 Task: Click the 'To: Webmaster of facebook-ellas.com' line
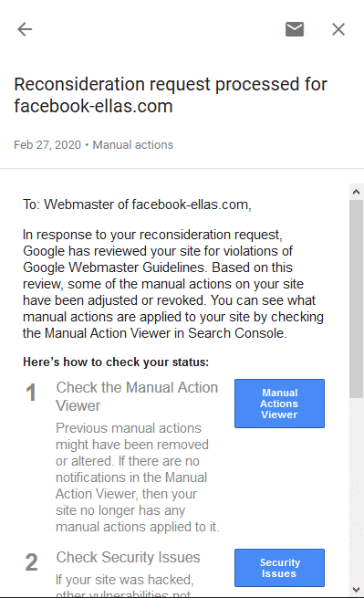click(137, 205)
